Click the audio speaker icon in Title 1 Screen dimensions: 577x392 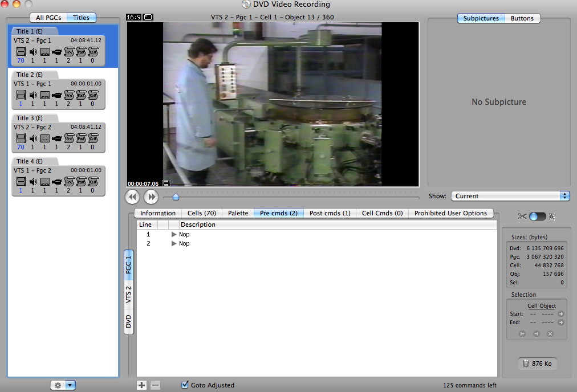(x=33, y=52)
